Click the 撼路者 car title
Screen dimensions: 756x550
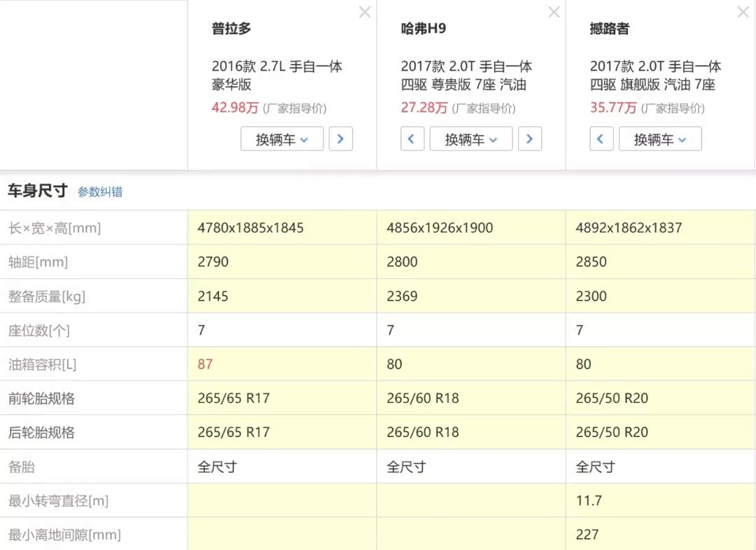point(610,29)
